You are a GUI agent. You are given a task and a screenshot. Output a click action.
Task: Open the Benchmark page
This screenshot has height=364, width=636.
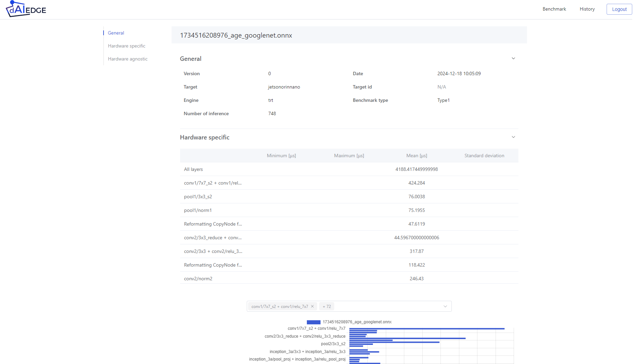coord(554,9)
